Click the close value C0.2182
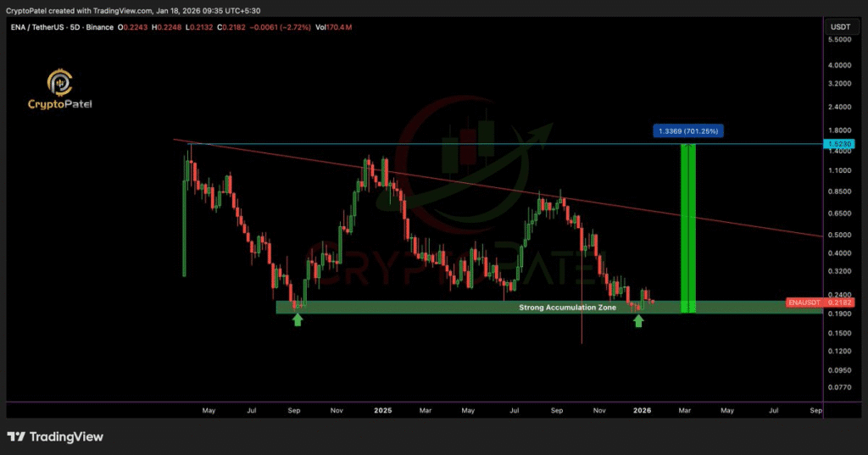The height and width of the screenshot is (455, 868). tap(231, 27)
